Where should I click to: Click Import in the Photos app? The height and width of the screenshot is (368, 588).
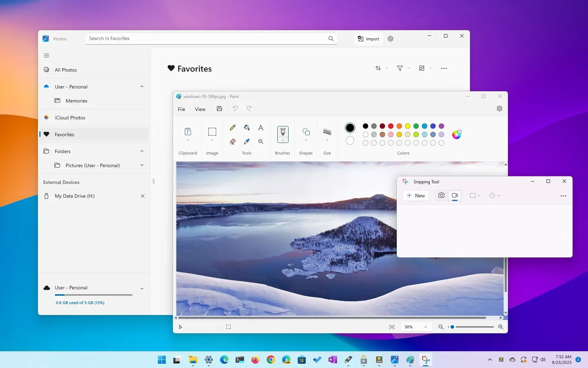tap(368, 39)
